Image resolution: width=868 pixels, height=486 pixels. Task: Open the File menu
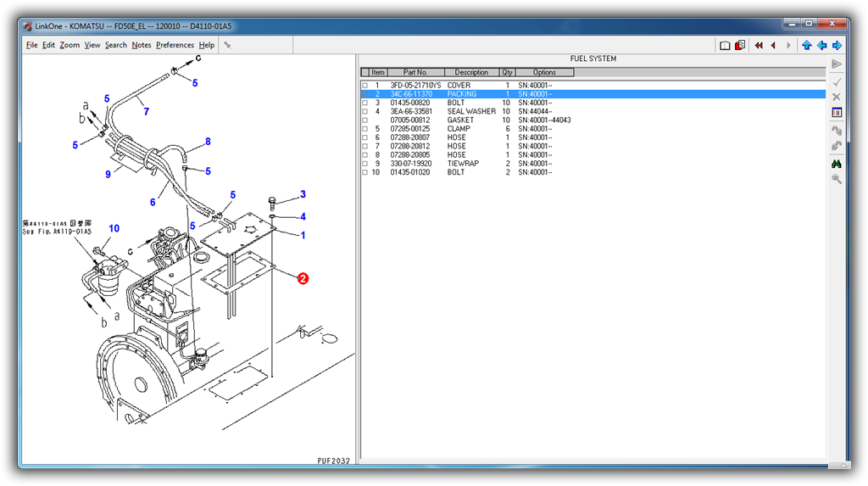[x=31, y=45]
